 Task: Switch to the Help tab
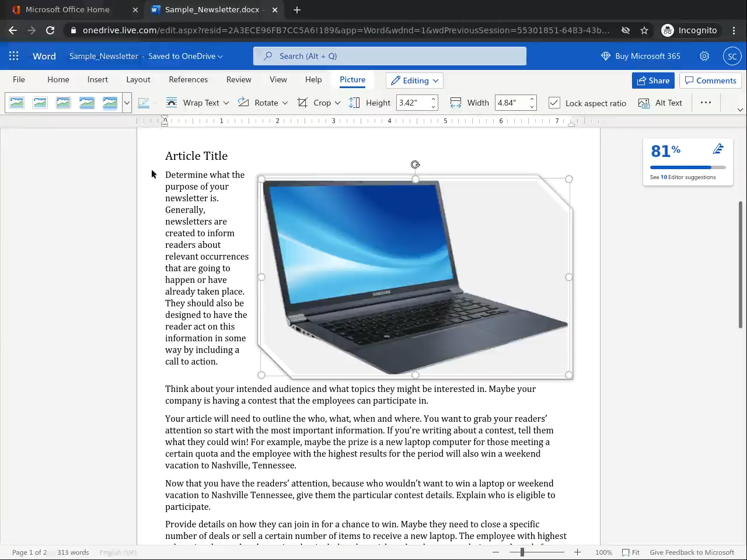(313, 79)
